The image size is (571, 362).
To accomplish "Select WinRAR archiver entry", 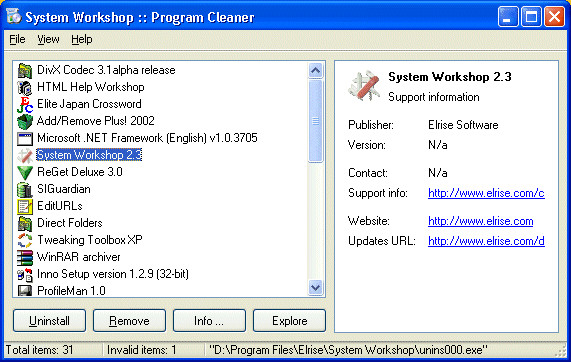I will pyautogui.click(x=79, y=257).
